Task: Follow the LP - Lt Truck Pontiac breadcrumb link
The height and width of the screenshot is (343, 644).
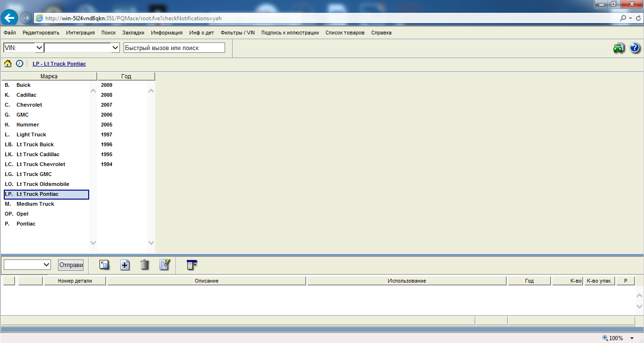Action: coord(59,64)
